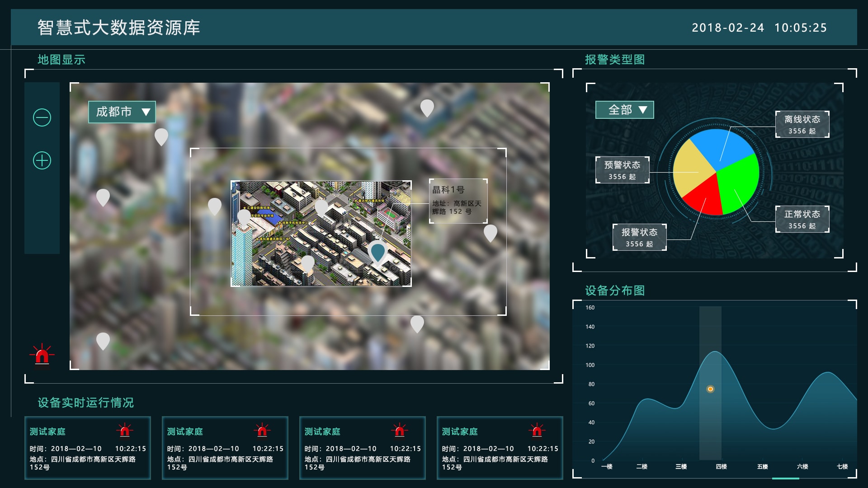
Task: Select 四楼 on the chart axis
Action: [722, 467]
